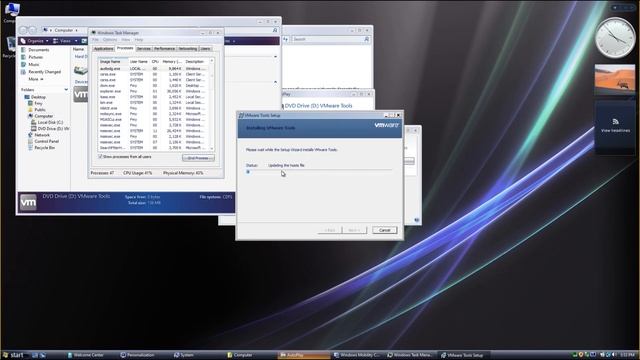This screenshot has height=360, width=640.
Task: Click the End Process button in Task Manager
Action: tap(198, 158)
